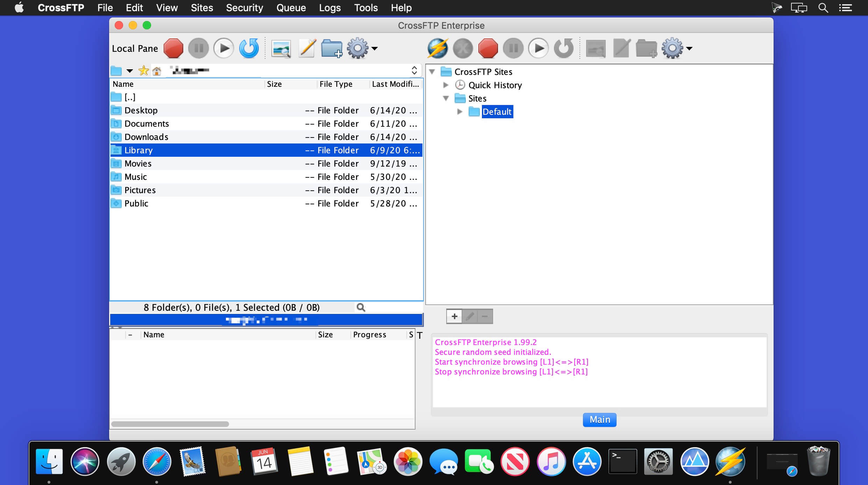Click the Play button in Local Pane toolbar

224,48
